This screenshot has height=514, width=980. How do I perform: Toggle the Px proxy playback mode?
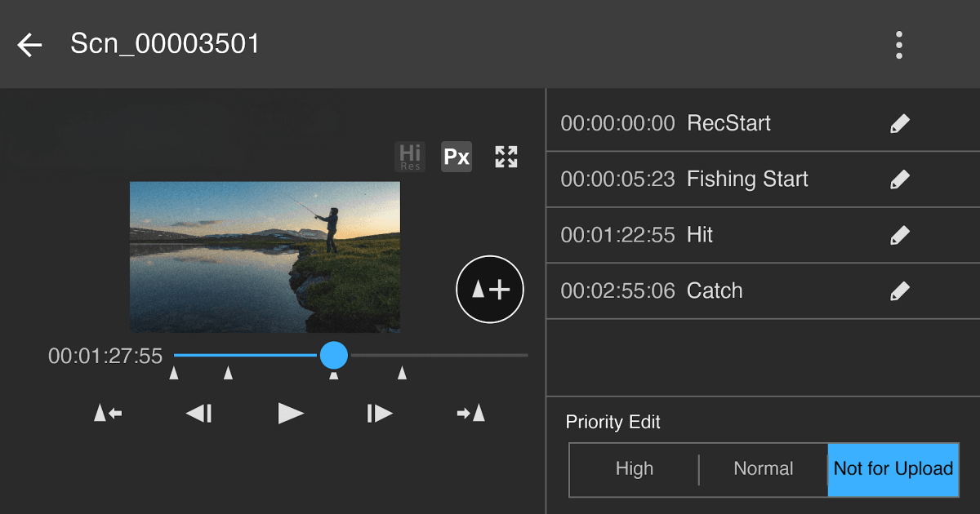(x=457, y=156)
